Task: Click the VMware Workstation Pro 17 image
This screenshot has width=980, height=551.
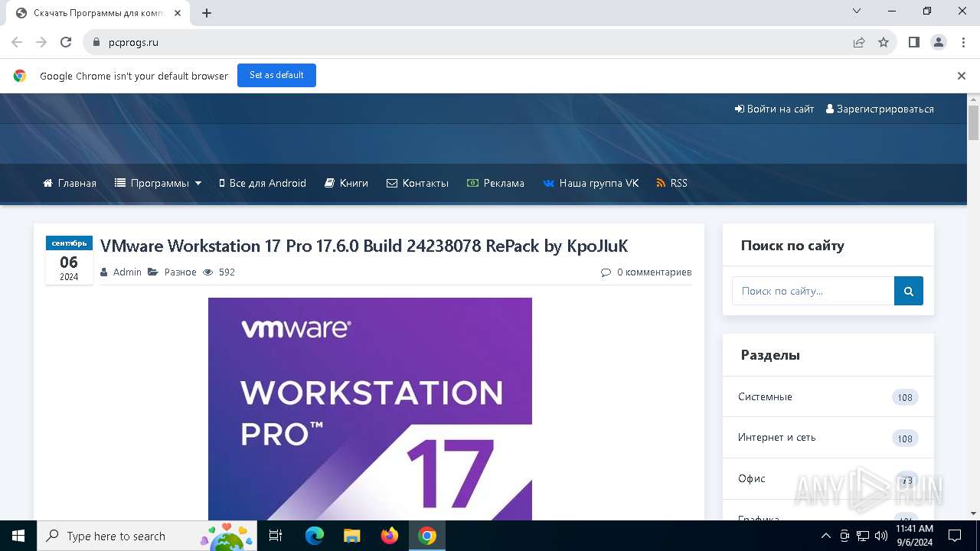Action: [370, 409]
